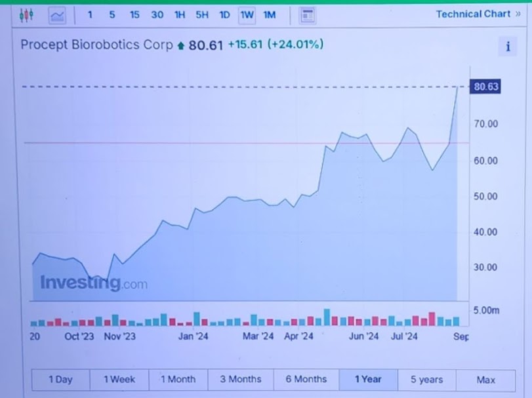Show 1 Week range
The image size is (532, 398).
point(119,380)
